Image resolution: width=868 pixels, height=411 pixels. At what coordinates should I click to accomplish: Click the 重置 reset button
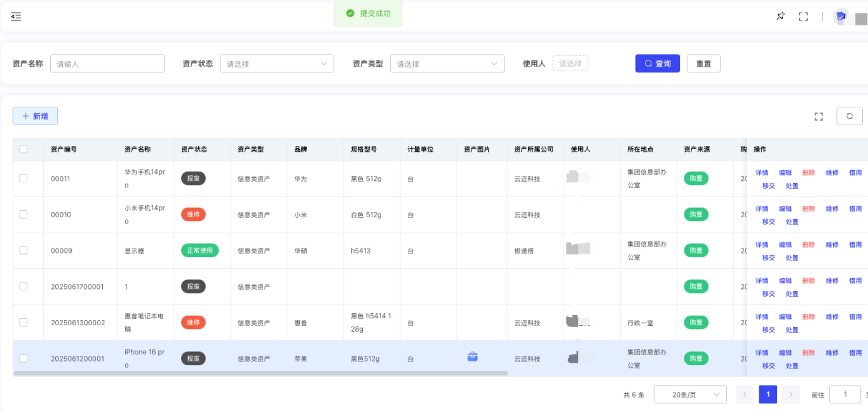coord(703,64)
